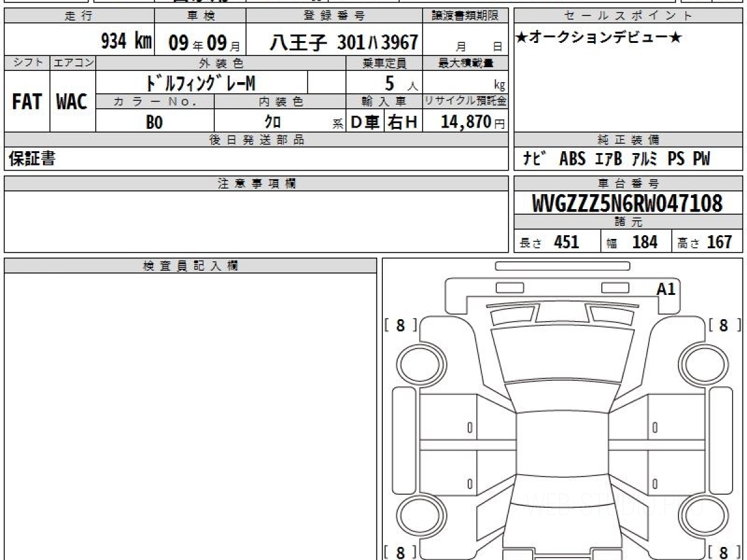The image size is (747, 560).
Task: Select the 譲渡書類期限 header
Action: pos(466,16)
